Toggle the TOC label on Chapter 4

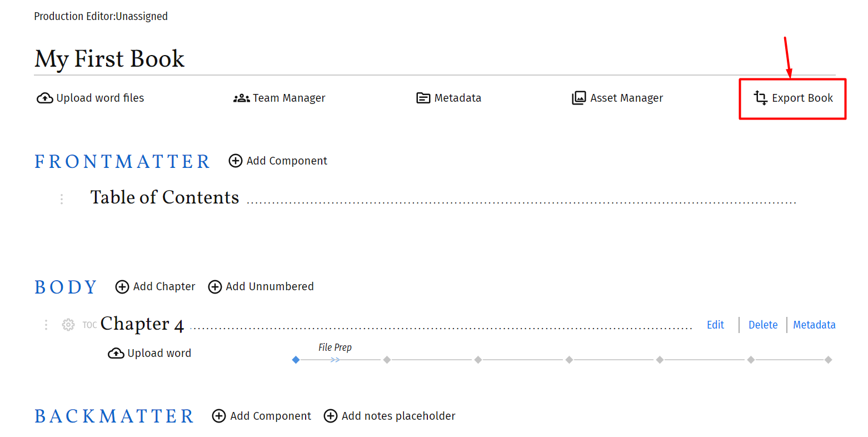(89, 325)
